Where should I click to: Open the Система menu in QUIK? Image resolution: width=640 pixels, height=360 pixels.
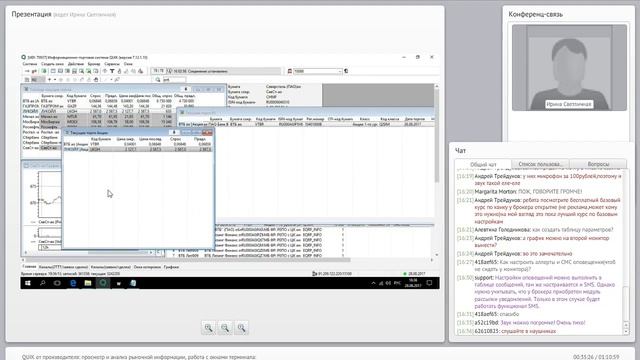(x=30, y=64)
